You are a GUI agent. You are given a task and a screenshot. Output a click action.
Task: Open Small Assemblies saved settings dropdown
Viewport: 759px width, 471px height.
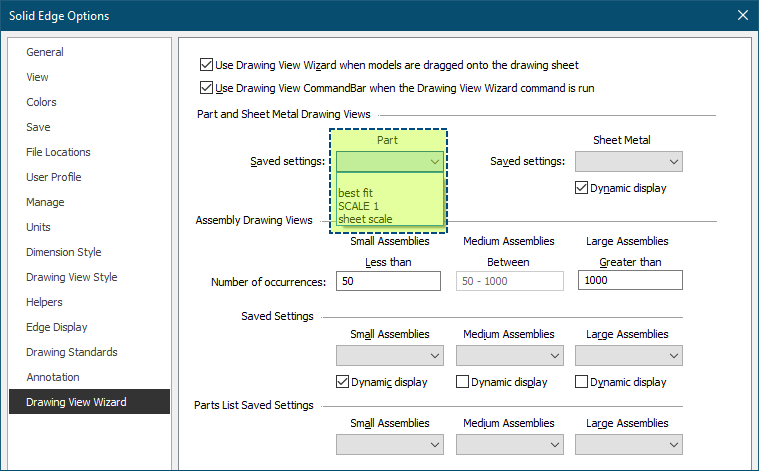click(390, 356)
